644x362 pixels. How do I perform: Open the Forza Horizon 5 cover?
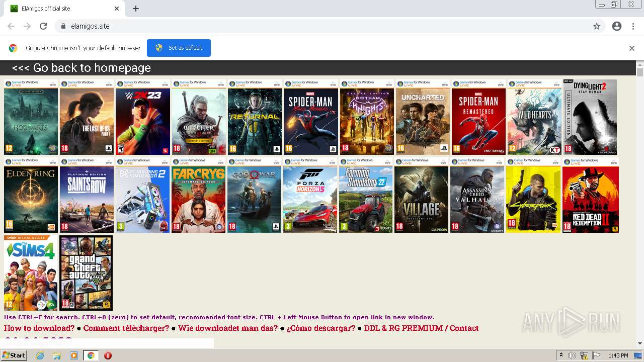[x=310, y=195]
